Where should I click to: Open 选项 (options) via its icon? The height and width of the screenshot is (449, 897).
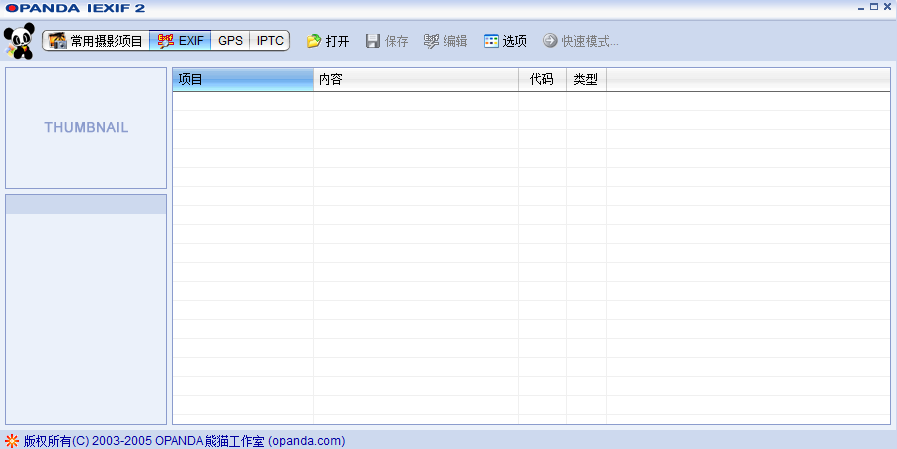click(x=491, y=41)
